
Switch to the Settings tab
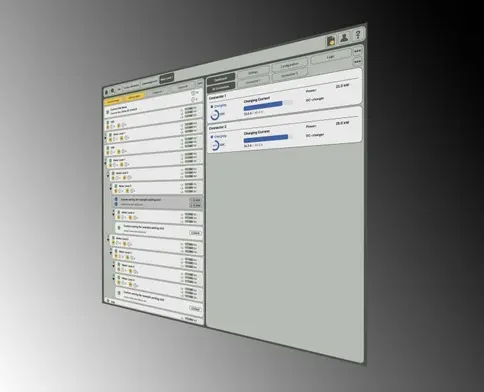pyautogui.click(x=253, y=72)
